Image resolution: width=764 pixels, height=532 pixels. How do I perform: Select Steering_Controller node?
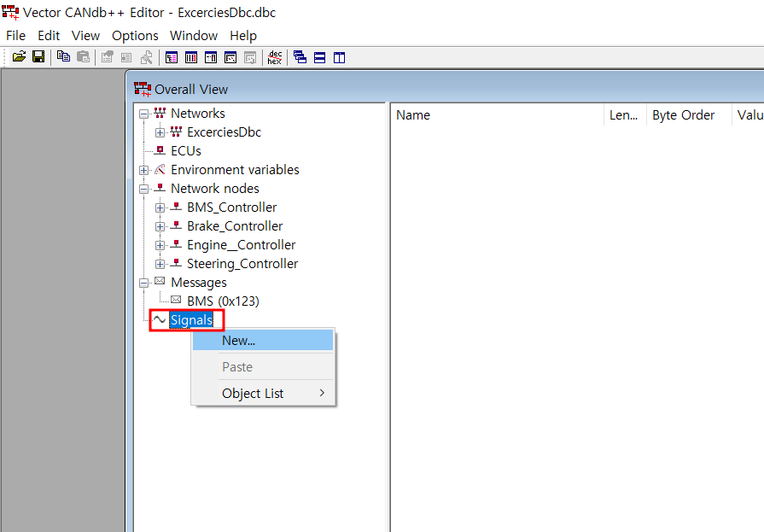coord(242,263)
